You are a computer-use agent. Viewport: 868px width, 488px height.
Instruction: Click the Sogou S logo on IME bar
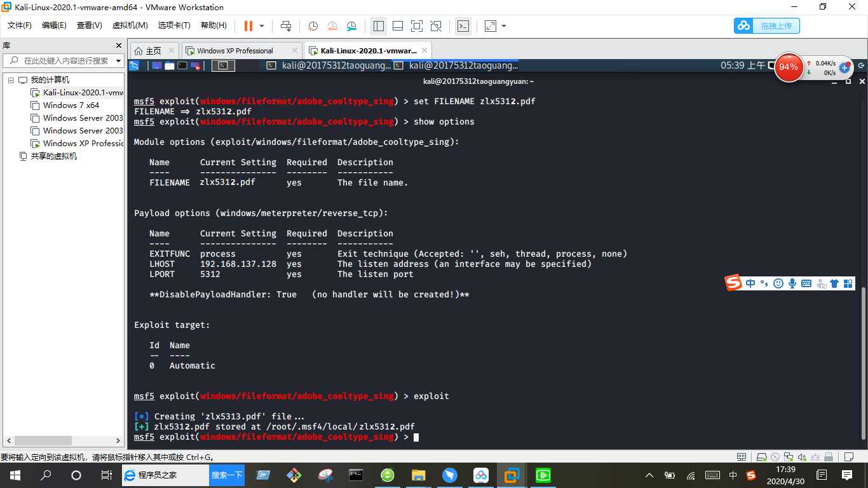tap(734, 283)
